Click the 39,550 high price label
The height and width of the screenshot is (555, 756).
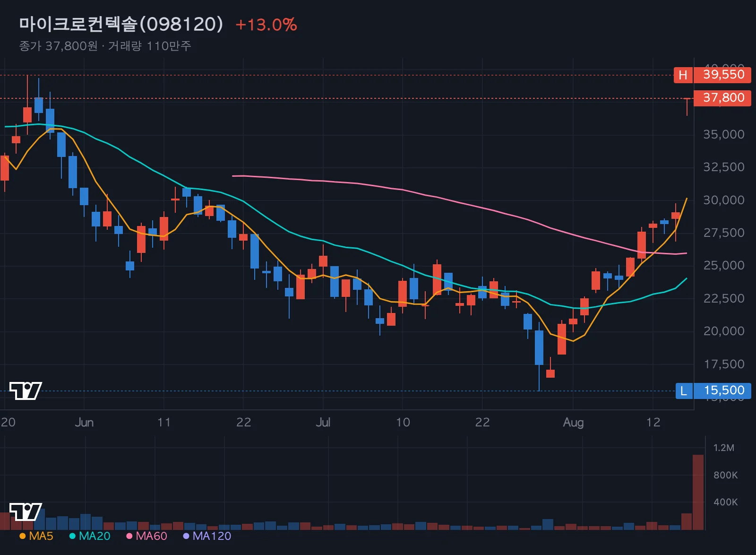tap(722, 75)
